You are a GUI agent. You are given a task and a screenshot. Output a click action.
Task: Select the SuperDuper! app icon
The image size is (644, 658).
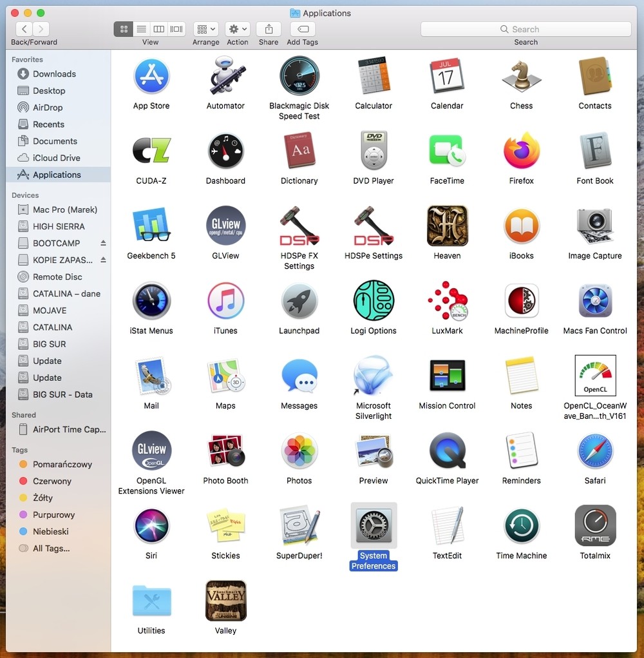299,525
